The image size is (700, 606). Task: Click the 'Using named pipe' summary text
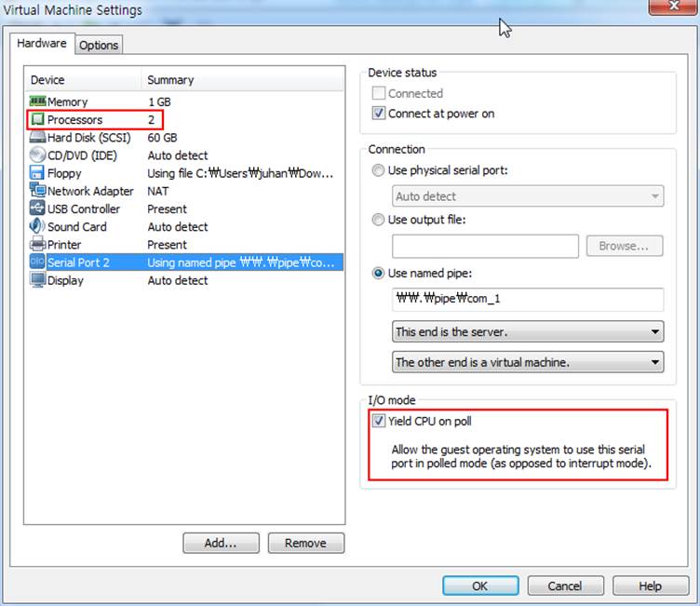241,263
